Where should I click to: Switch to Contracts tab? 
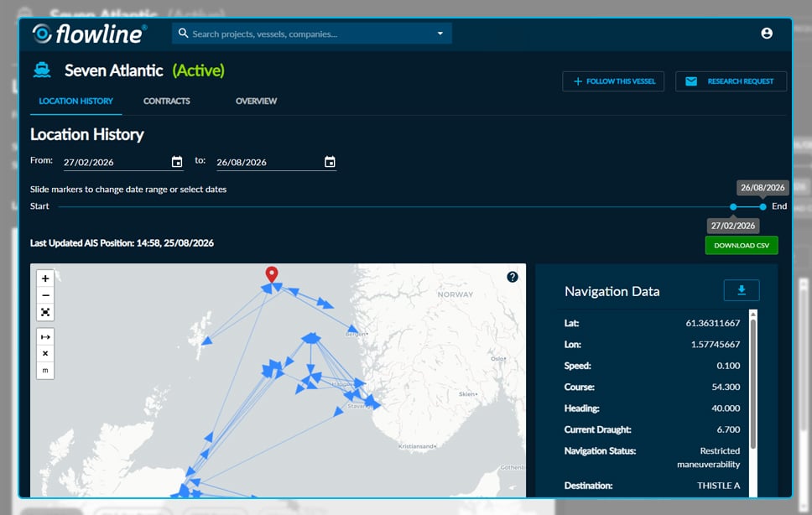coord(167,101)
